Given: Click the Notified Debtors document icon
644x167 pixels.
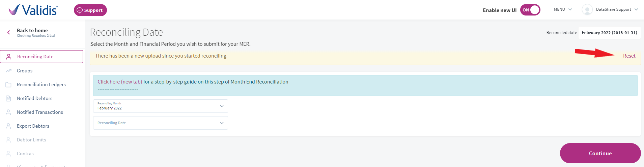Looking at the screenshot, I should click(9, 98).
